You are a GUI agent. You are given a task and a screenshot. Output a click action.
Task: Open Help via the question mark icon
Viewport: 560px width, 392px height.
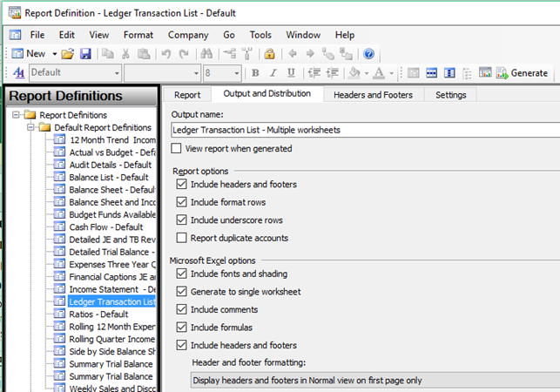(x=368, y=54)
